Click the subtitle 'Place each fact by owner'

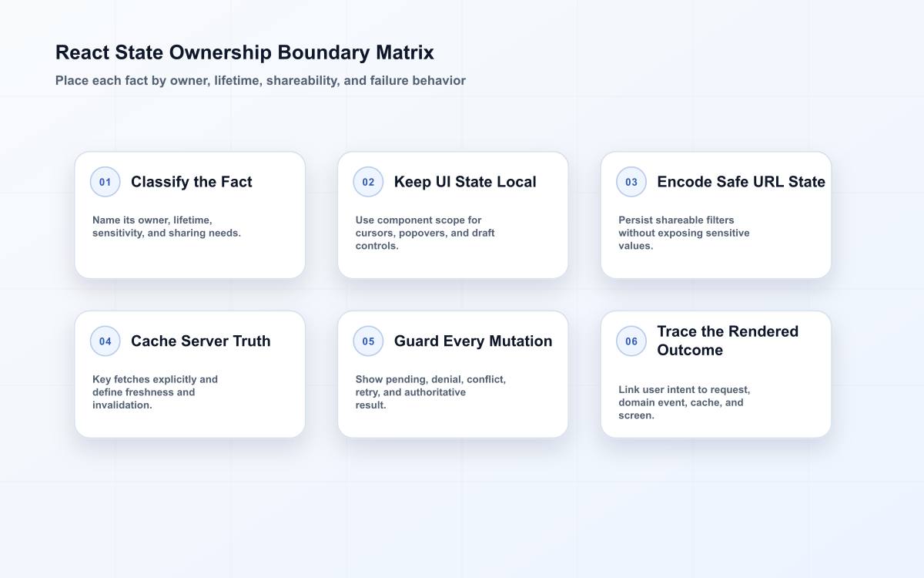(260, 80)
